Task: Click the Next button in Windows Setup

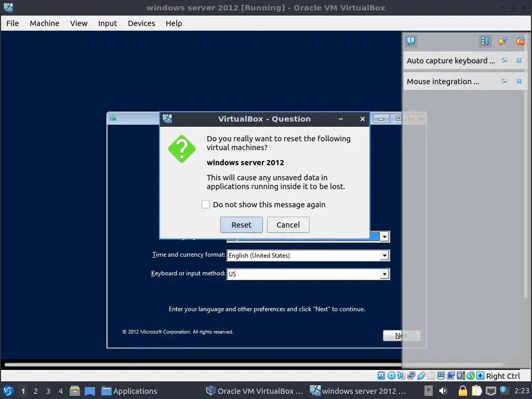Action: 402,336
